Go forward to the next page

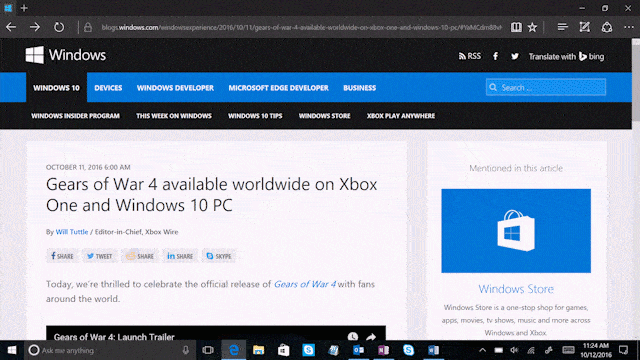point(35,27)
